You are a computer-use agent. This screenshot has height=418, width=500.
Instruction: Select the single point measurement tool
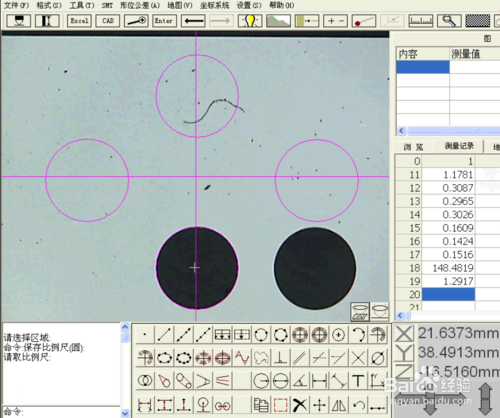[145, 334]
